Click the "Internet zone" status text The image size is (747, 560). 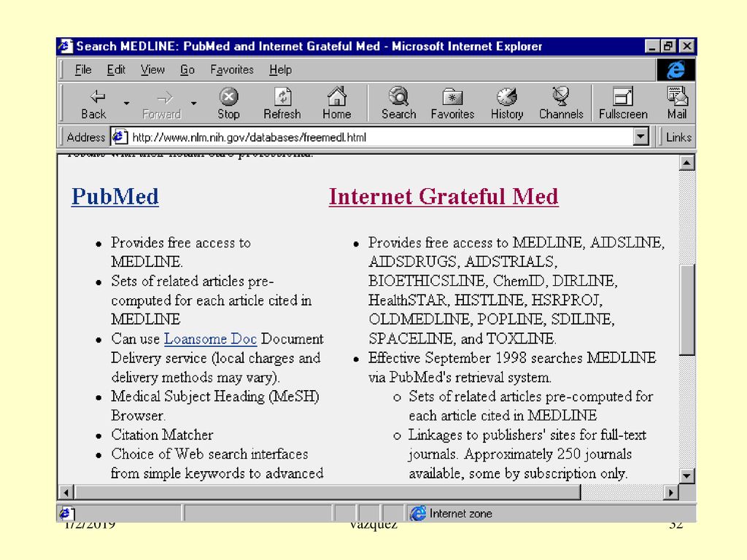461,513
